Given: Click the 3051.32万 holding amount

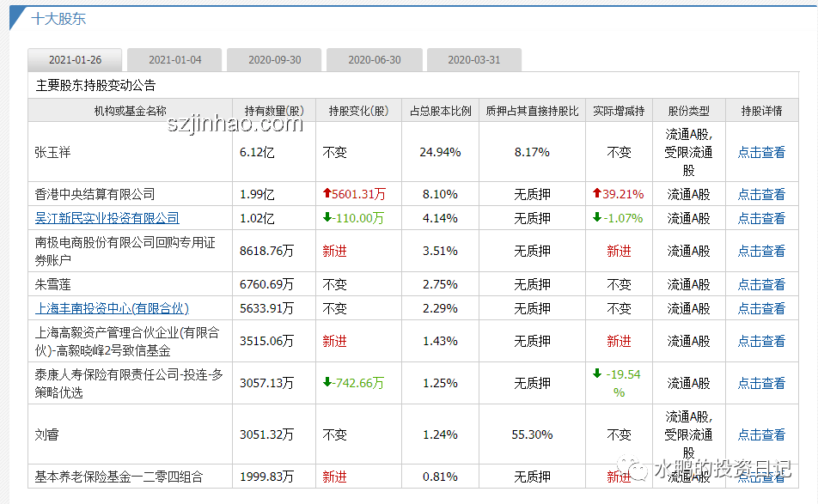Looking at the screenshot, I should (266, 434).
